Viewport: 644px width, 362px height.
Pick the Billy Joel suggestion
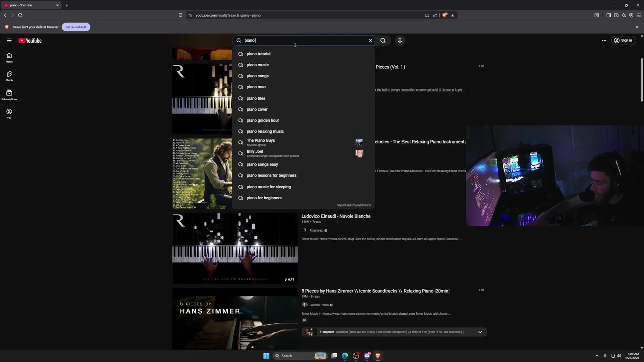point(303,153)
